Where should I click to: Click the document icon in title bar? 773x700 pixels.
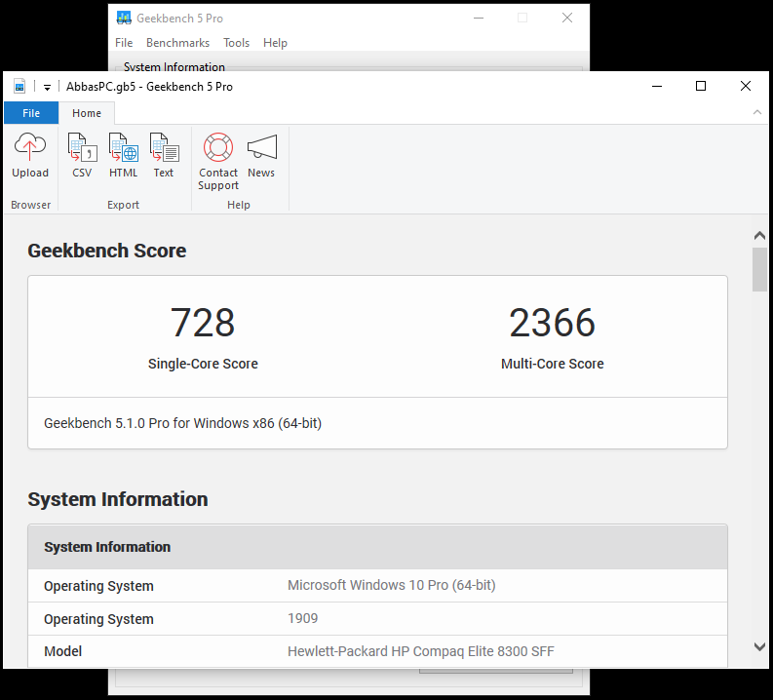(x=19, y=87)
